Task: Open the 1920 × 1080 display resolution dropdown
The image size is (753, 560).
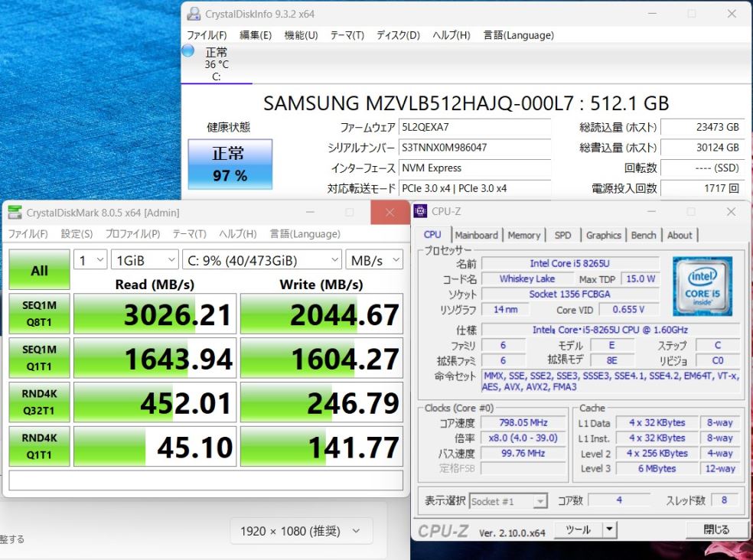Action: tap(301, 531)
